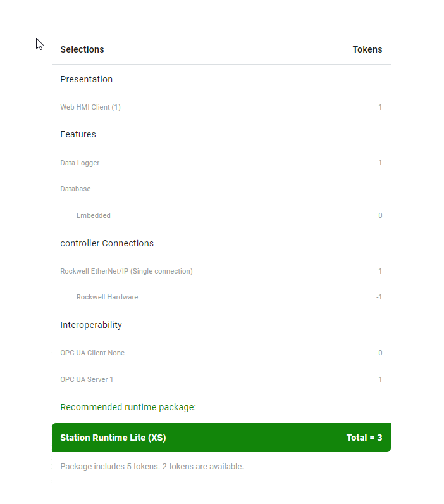Click the OPC UA Client None entry
The image size is (444, 504).
pos(92,353)
